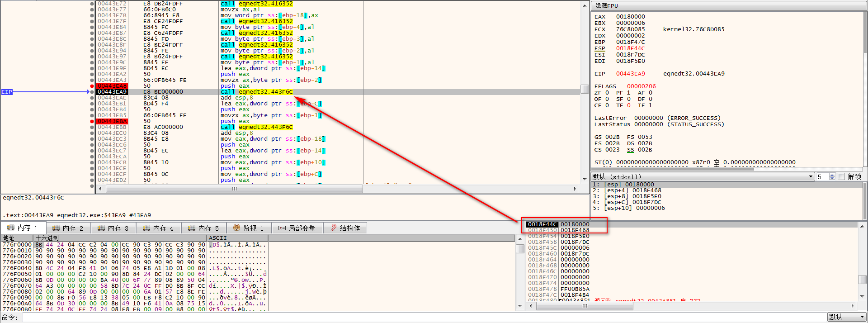Click the stack panel scrollbar down arrow
Viewport: 868px width, 323px height.
click(862, 297)
